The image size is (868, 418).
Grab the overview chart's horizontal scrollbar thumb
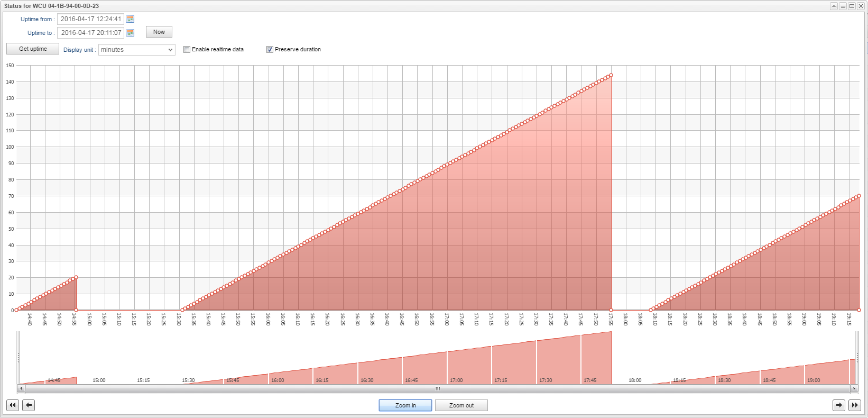pyautogui.click(x=437, y=388)
